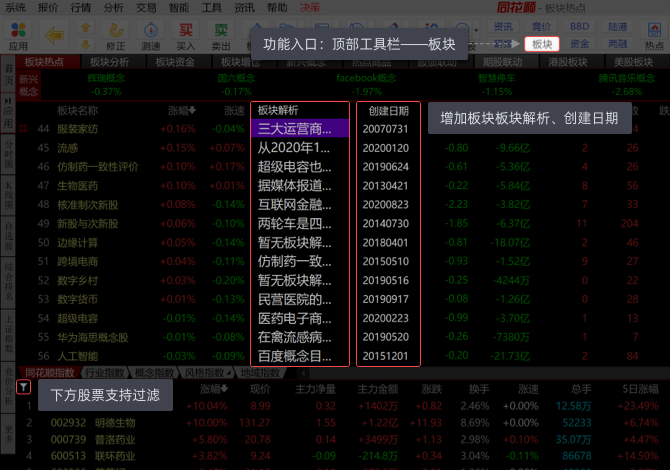
Task: Open the 自选股 left sidebar tab
Action: pyautogui.click(x=8, y=235)
